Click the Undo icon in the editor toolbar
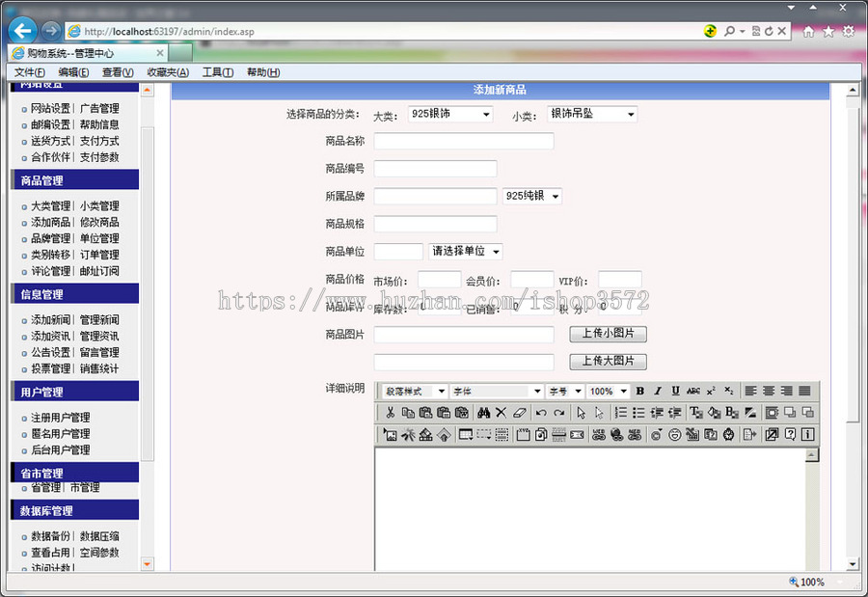This screenshot has height=597, width=868. coord(540,411)
